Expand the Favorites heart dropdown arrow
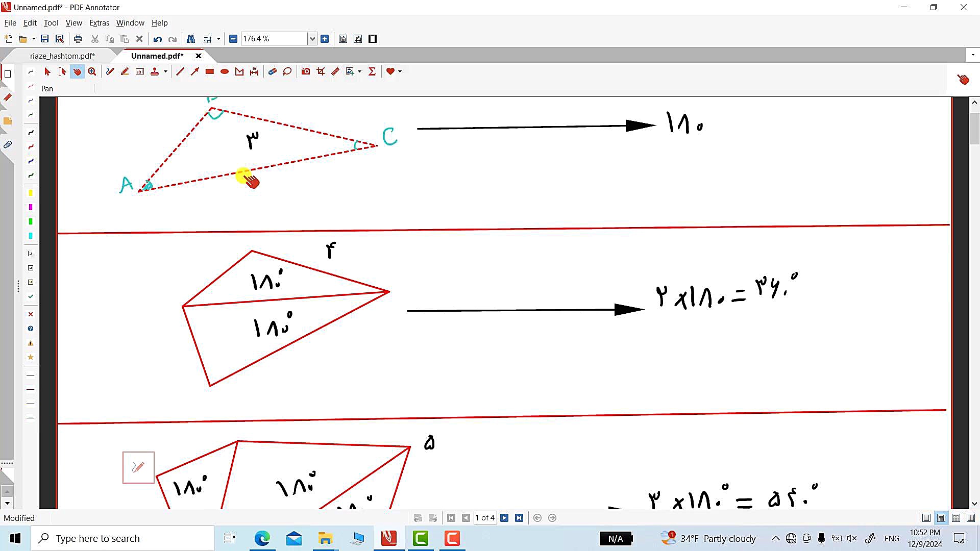Viewport: 980px width, 551px height. pos(400,71)
